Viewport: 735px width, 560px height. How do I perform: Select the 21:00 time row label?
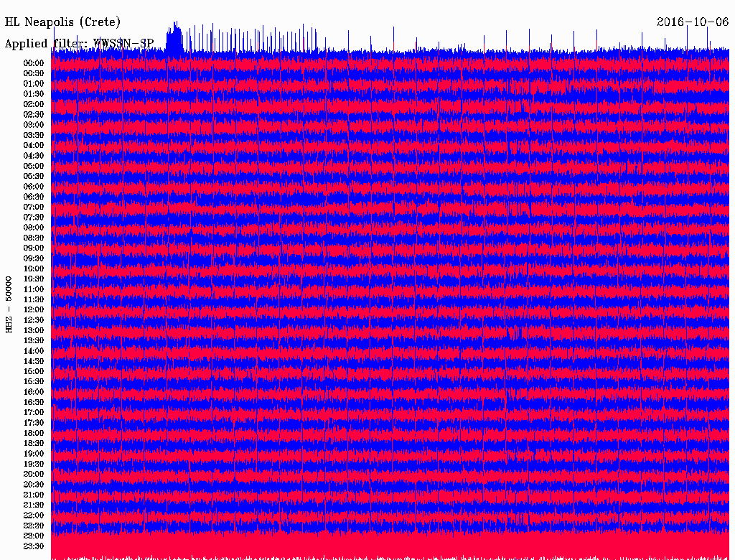(34, 495)
